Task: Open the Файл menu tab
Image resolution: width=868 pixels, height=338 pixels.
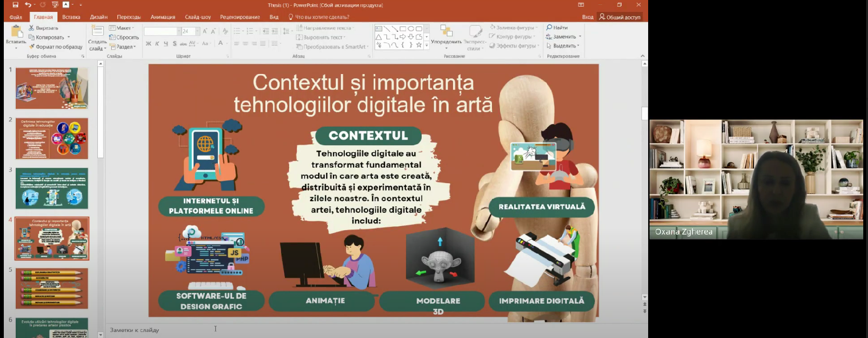Action: pyautogui.click(x=16, y=17)
